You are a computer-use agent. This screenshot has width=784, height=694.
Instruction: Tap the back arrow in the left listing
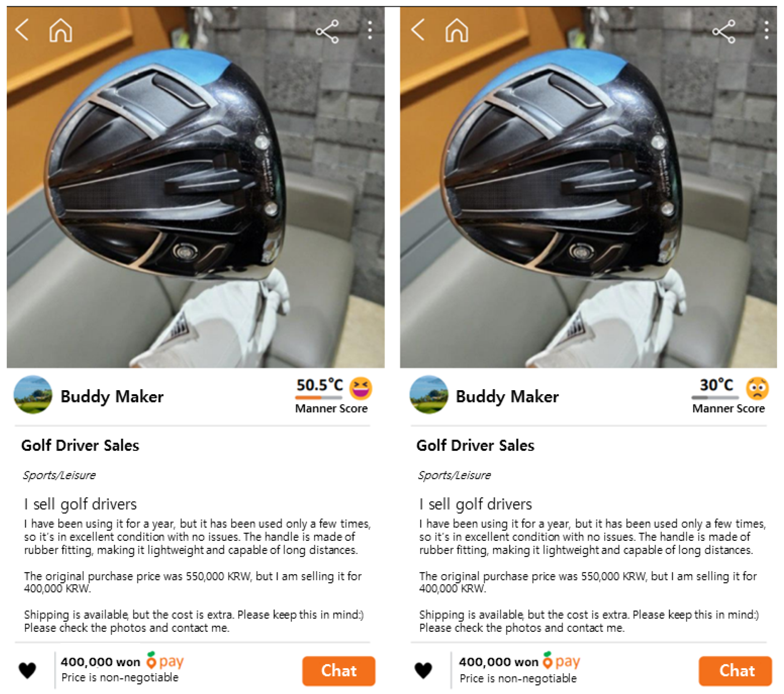pos(22,30)
